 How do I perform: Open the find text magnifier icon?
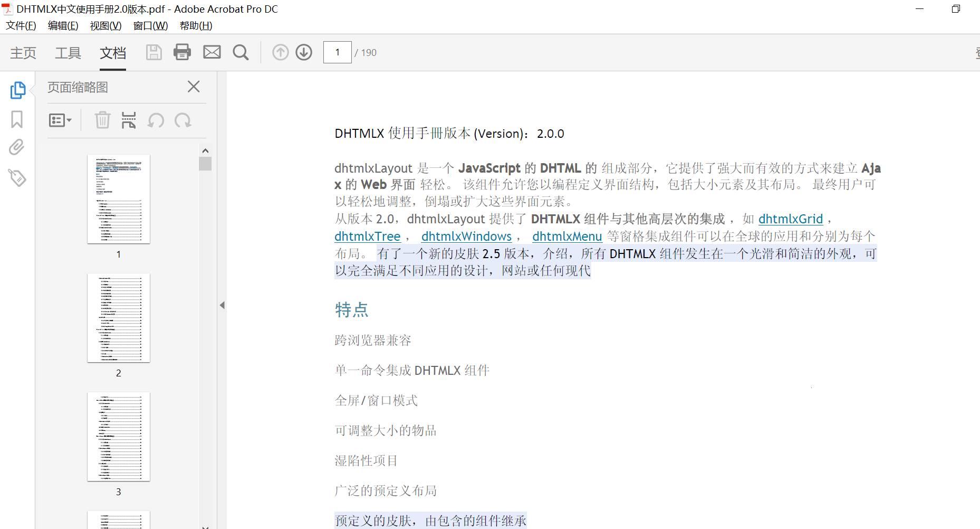pyautogui.click(x=241, y=52)
